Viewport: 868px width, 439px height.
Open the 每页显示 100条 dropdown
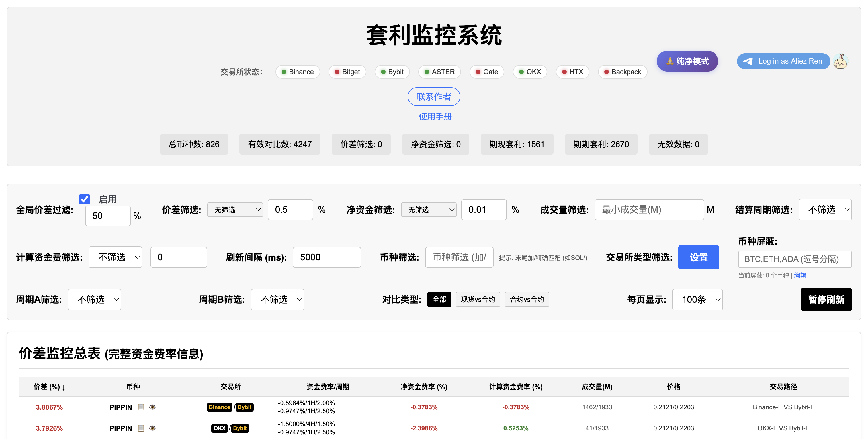(697, 299)
